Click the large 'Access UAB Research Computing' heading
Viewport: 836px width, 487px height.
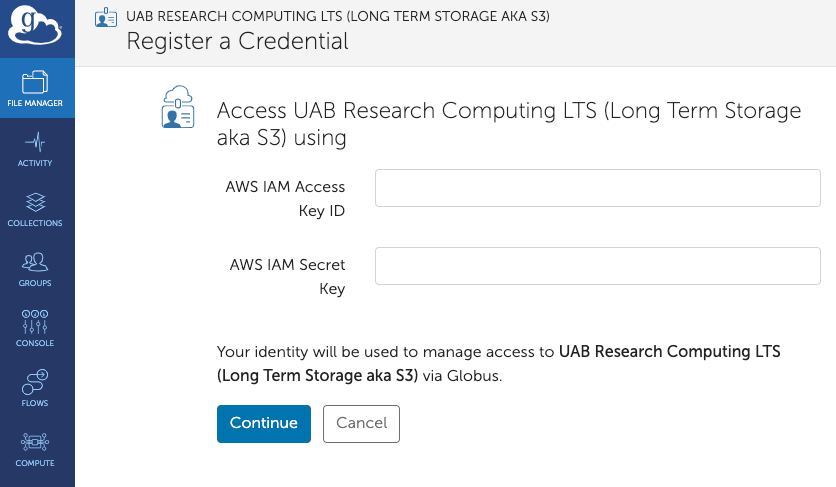508,124
